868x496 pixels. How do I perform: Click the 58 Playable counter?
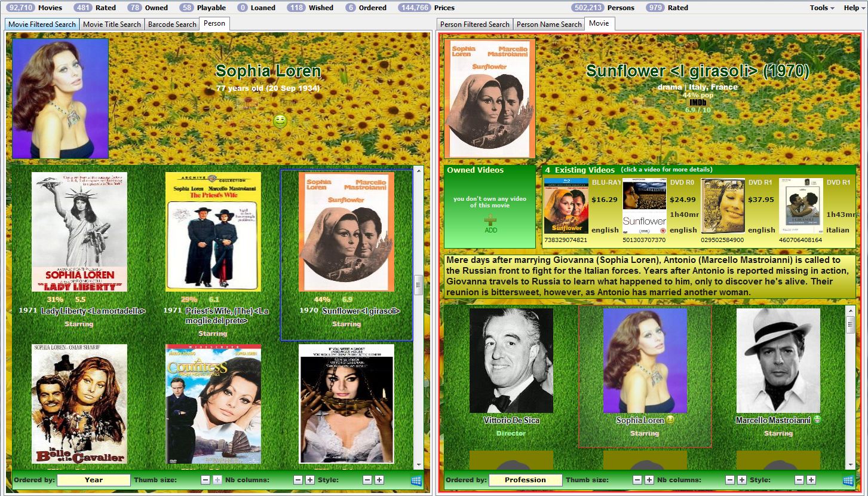point(203,8)
